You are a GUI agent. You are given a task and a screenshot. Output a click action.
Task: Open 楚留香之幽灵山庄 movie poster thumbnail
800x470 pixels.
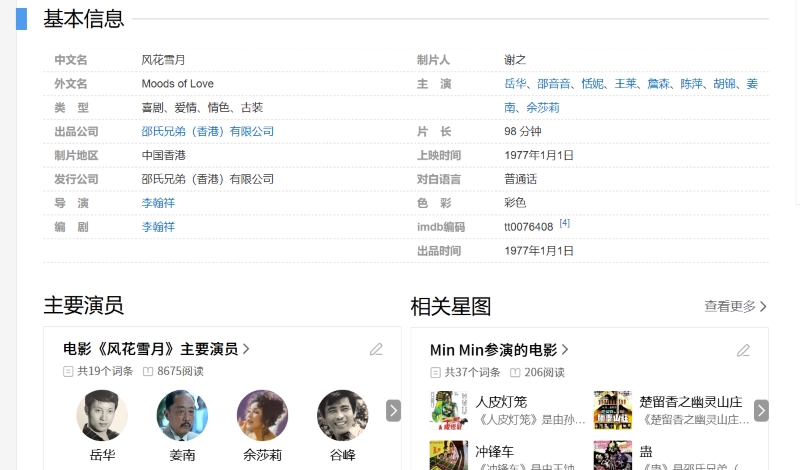(x=613, y=410)
